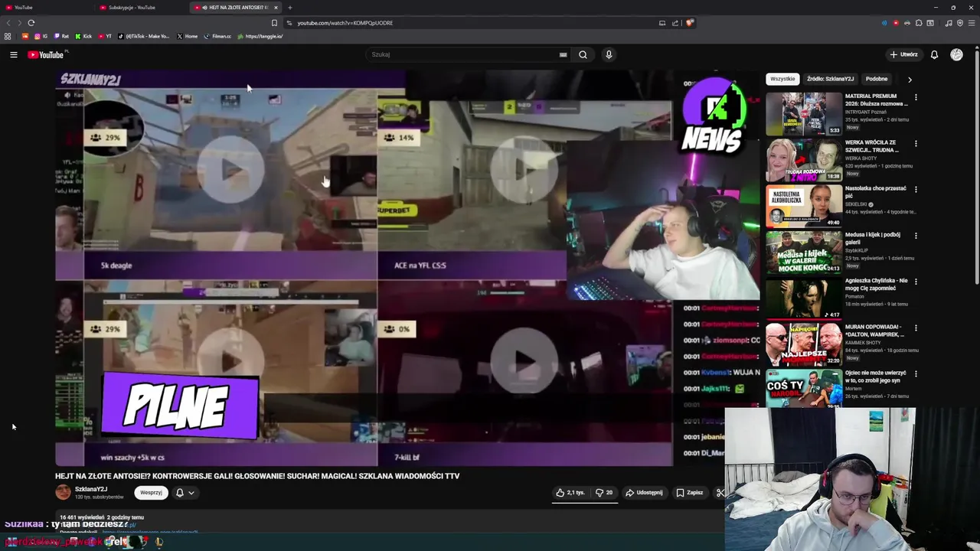This screenshot has height=551, width=980.
Task: Open the browser main hamburger menu
Action: click(971, 23)
